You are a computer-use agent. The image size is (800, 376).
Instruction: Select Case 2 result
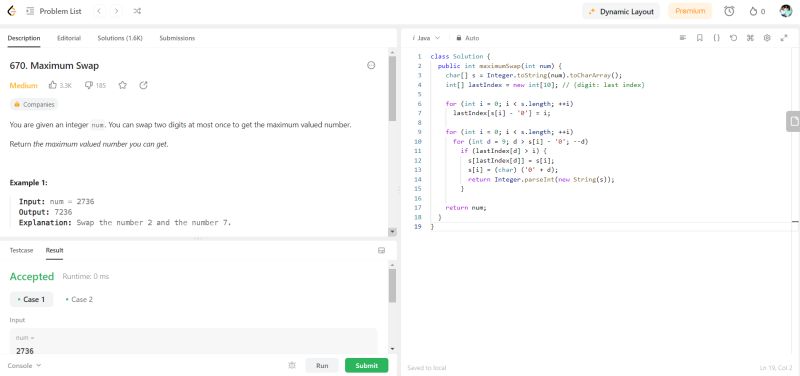click(x=79, y=299)
